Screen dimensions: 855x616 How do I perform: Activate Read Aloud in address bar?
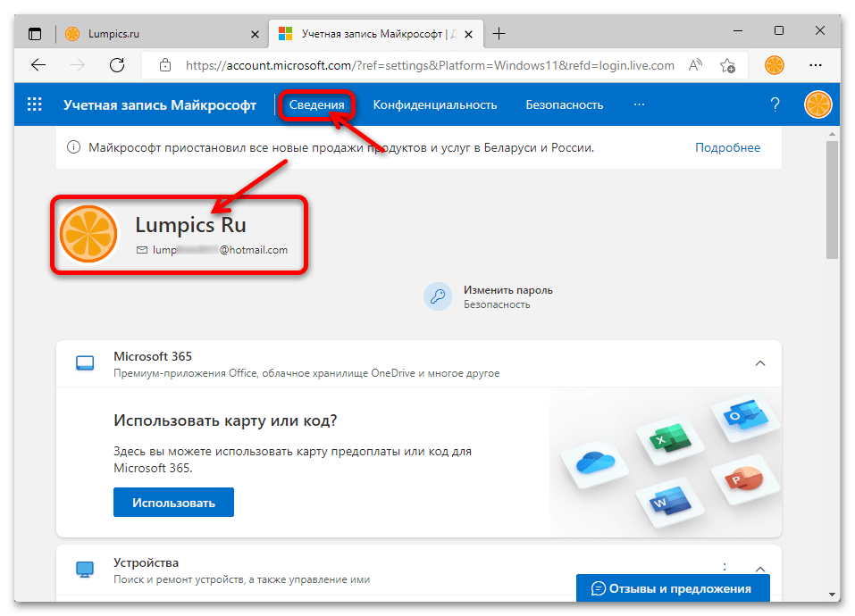click(x=695, y=65)
